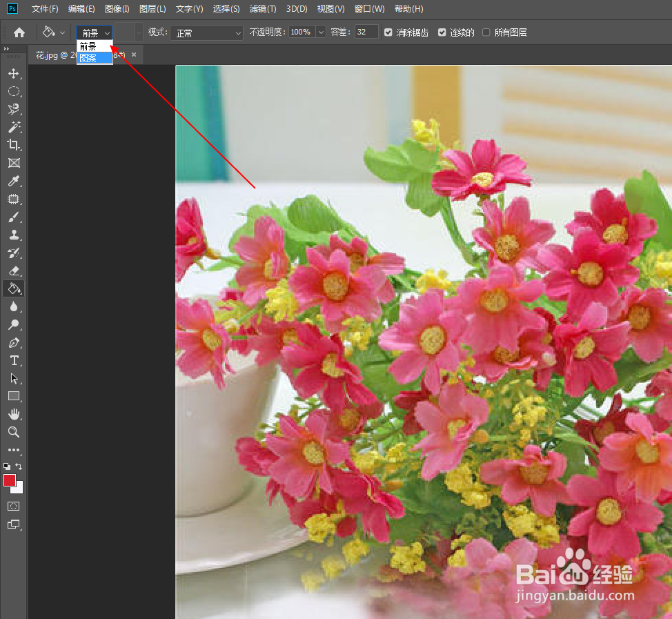Toggle Quick Mask mode
The width and height of the screenshot is (672, 619).
pos(14,507)
